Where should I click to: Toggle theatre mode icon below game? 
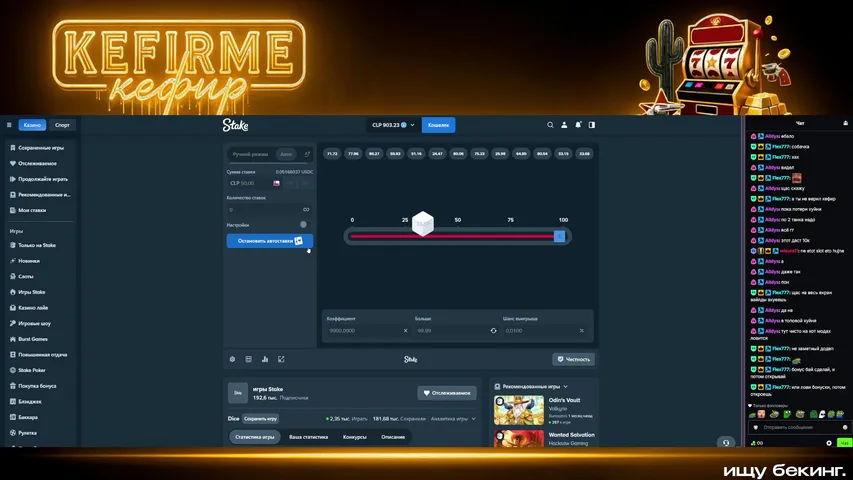coord(249,359)
